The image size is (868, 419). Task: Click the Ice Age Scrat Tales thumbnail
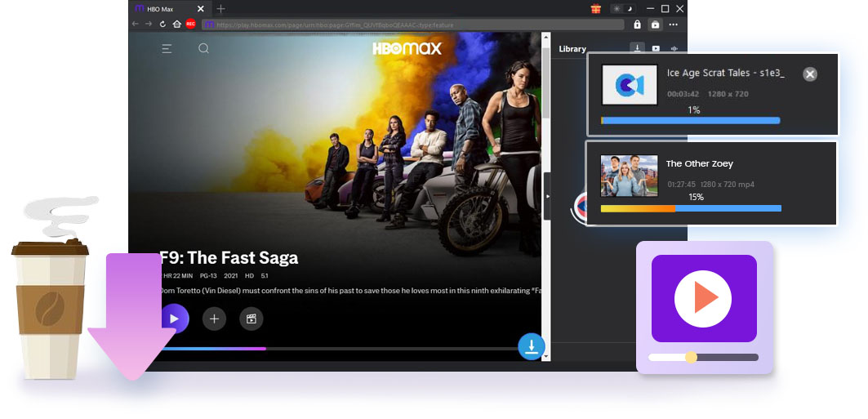(x=630, y=85)
